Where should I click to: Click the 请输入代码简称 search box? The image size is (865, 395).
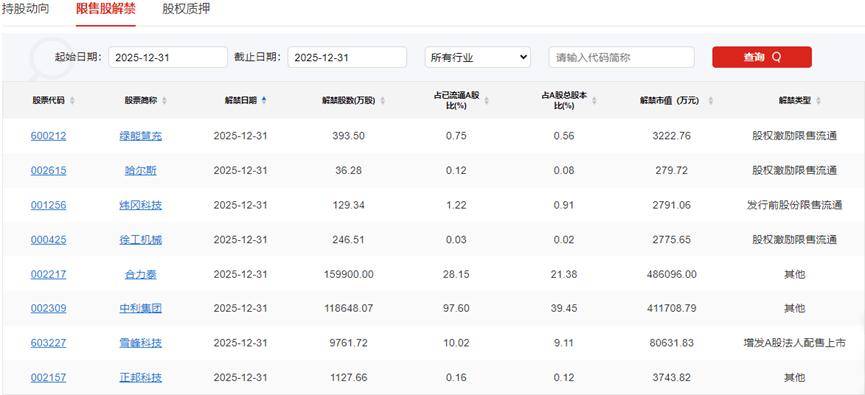(x=621, y=57)
